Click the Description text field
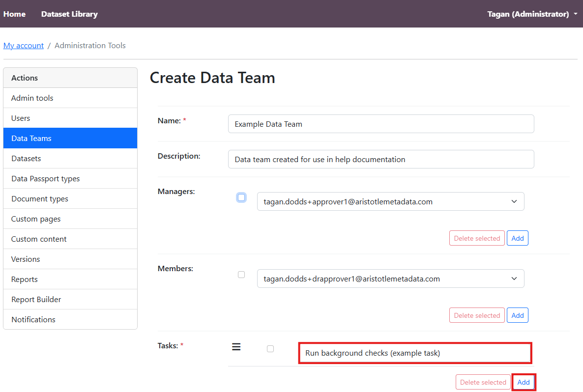This screenshot has width=583, height=392. click(381, 159)
